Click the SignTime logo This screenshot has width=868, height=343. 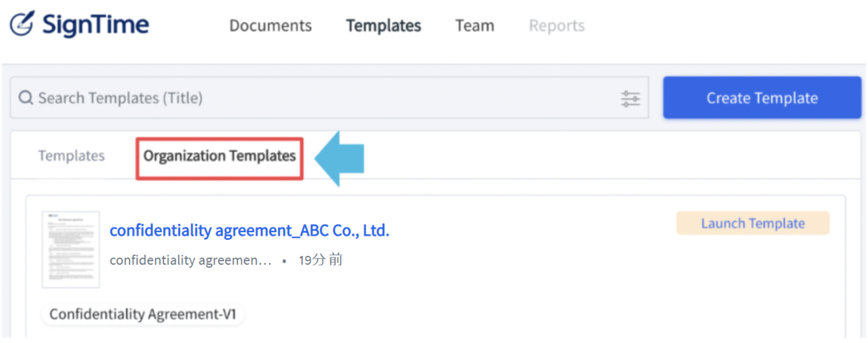[x=79, y=24]
